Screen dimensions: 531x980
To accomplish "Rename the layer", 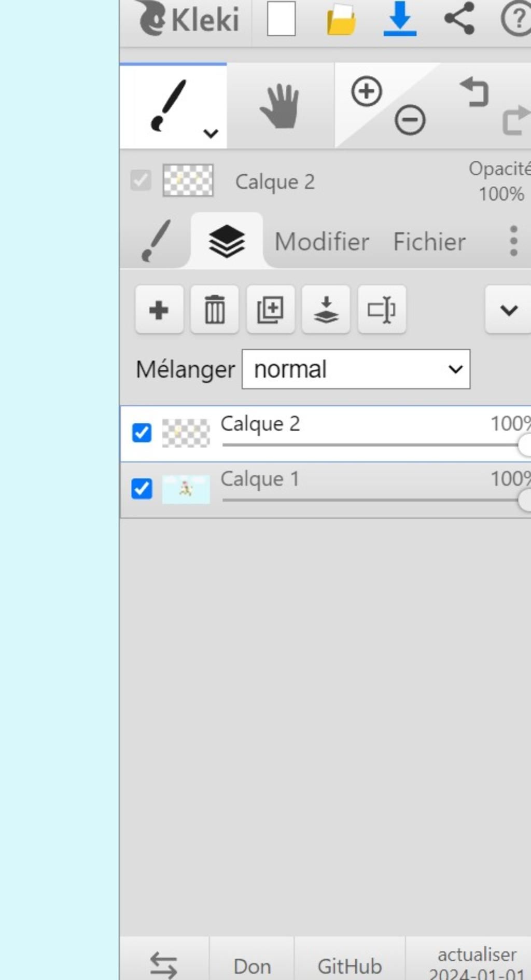I will coord(382,310).
